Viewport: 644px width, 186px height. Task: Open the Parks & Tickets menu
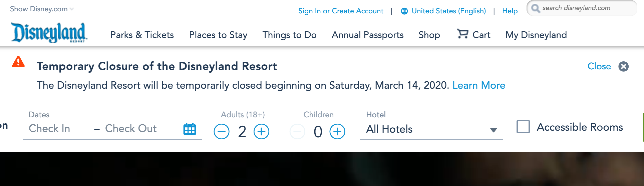(x=142, y=35)
